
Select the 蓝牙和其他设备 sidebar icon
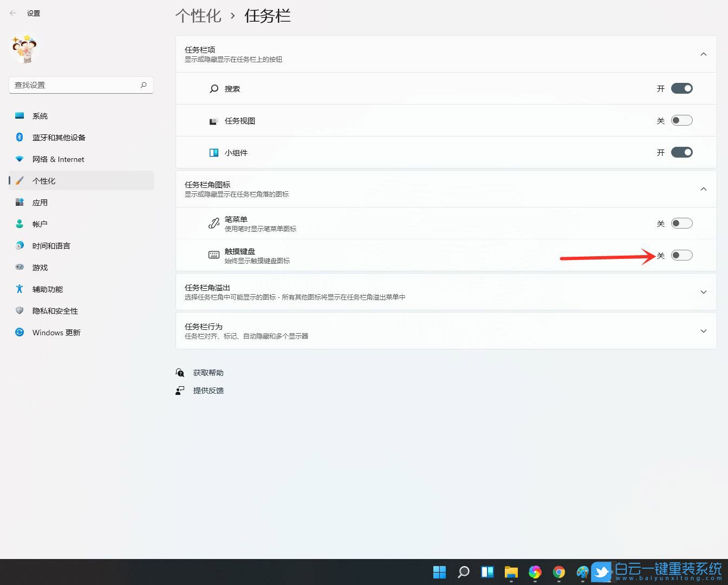pos(19,137)
